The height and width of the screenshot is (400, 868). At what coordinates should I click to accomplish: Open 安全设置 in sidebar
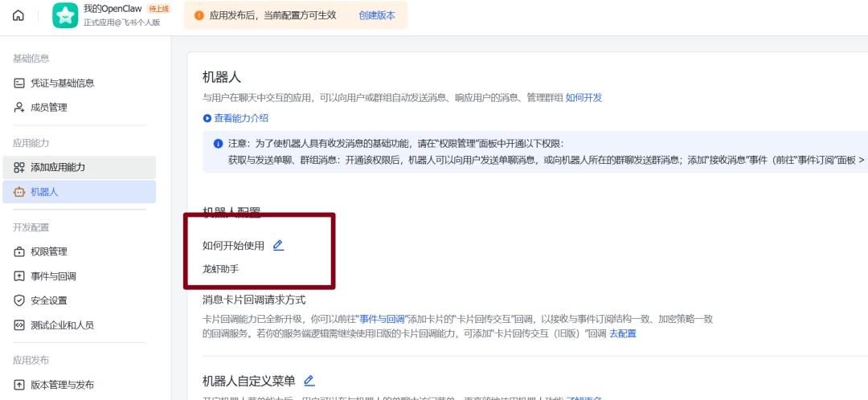click(48, 300)
